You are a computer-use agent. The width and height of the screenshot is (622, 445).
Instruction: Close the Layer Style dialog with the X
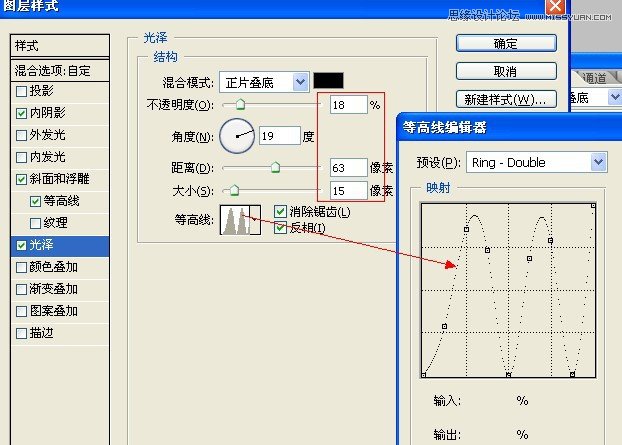pyautogui.click(x=555, y=7)
